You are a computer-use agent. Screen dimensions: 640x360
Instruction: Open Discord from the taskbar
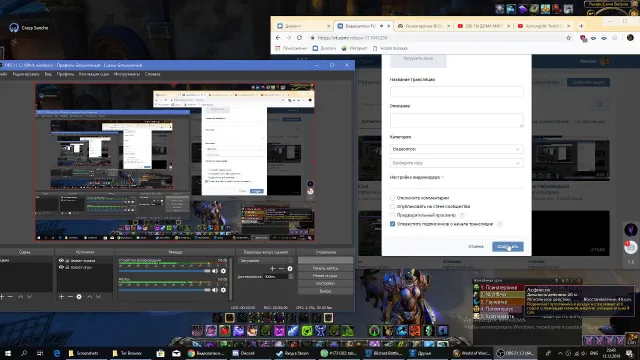click(244, 353)
